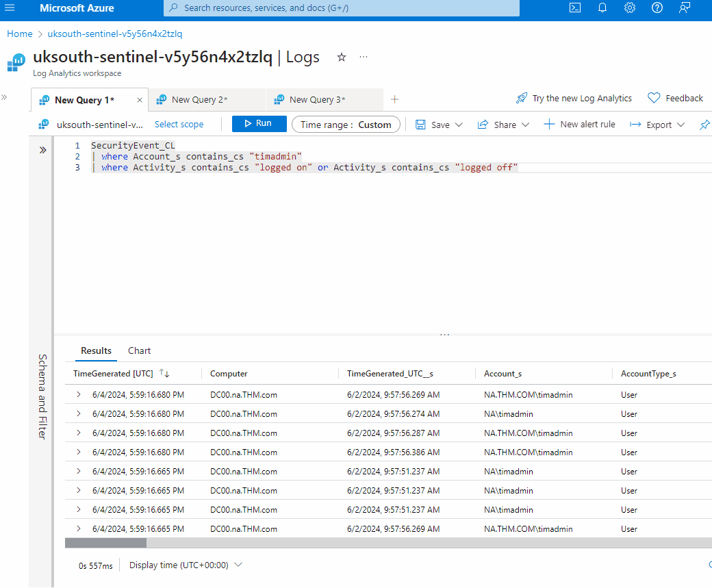Click the rocket icon for new Log Analytics
The height and width of the screenshot is (588, 712).
click(522, 98)
